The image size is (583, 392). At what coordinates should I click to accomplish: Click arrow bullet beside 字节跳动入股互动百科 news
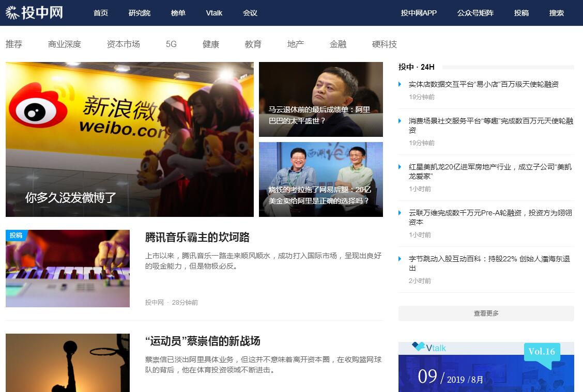pos(400,259)
